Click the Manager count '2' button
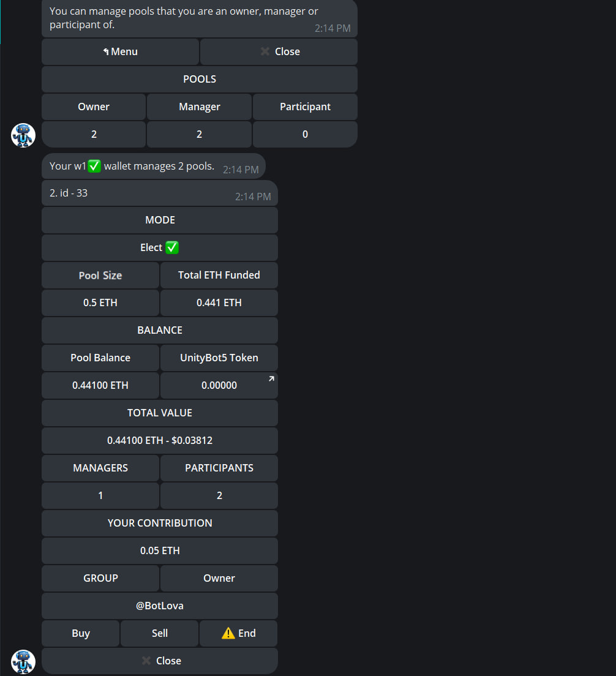 coord(199,135)
